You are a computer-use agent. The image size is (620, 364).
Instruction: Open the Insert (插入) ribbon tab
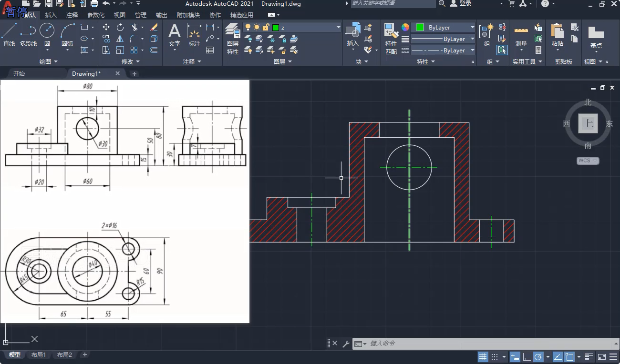tap(51, 15)
